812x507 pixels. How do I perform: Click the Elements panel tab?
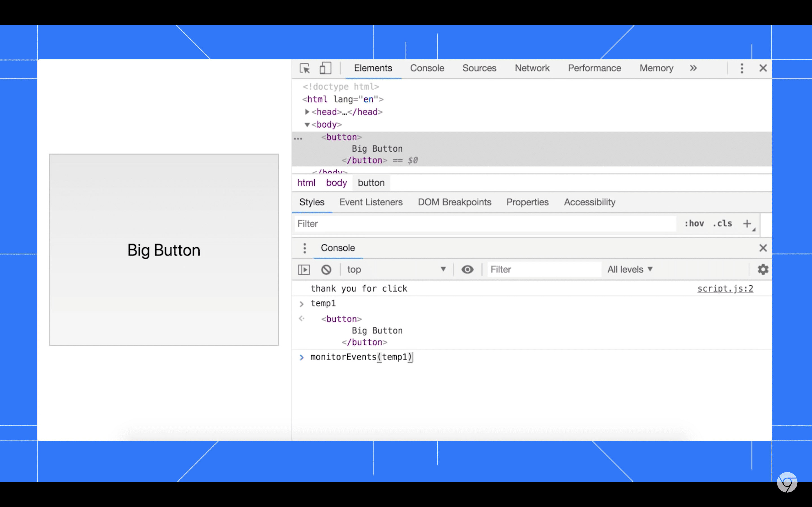tap(373, 68)
